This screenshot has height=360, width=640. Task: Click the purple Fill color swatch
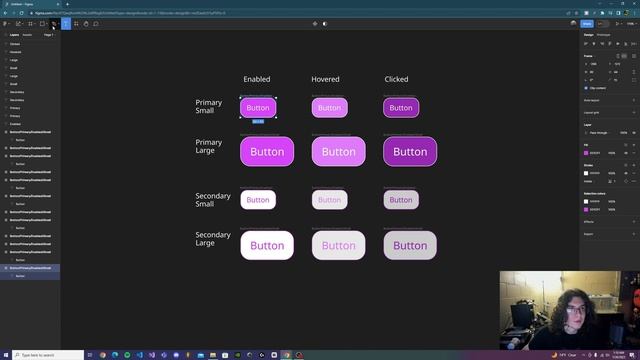pos(586,153)
